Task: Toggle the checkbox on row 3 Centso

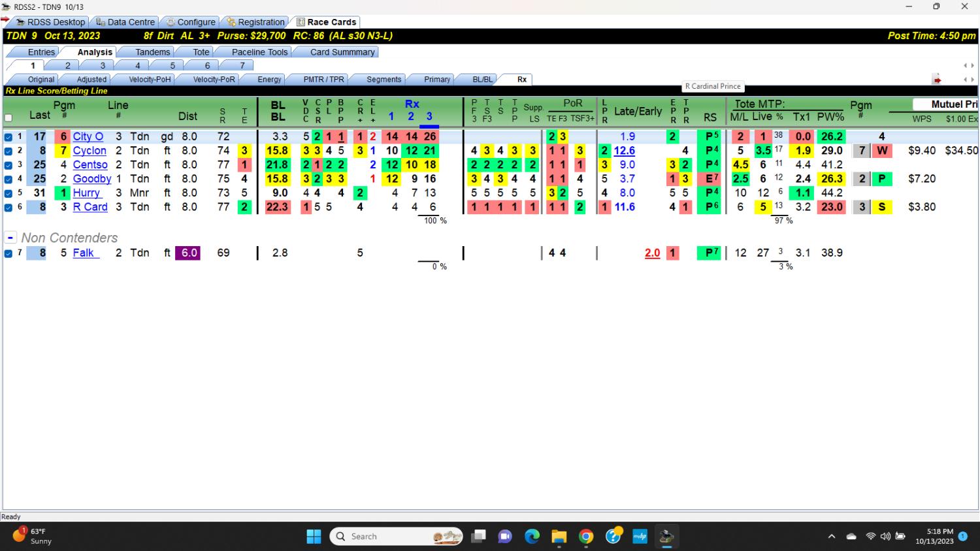Action: click(8, 165)
